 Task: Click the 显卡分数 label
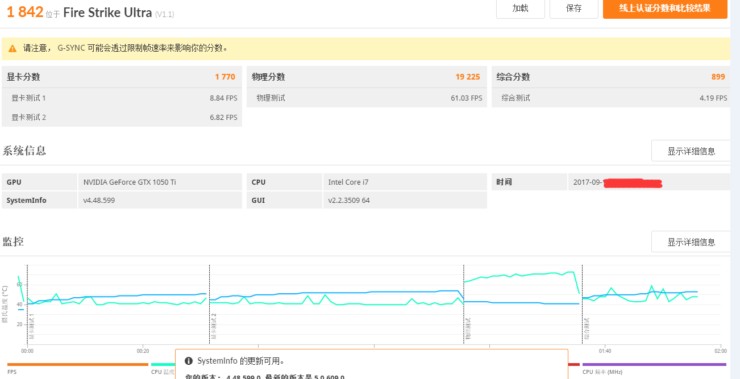coord(23,77)
